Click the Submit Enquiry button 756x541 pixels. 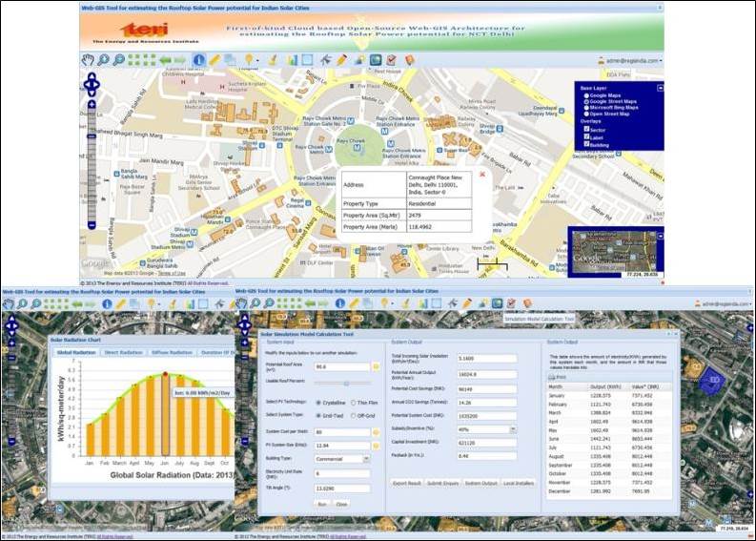[442, 483]
